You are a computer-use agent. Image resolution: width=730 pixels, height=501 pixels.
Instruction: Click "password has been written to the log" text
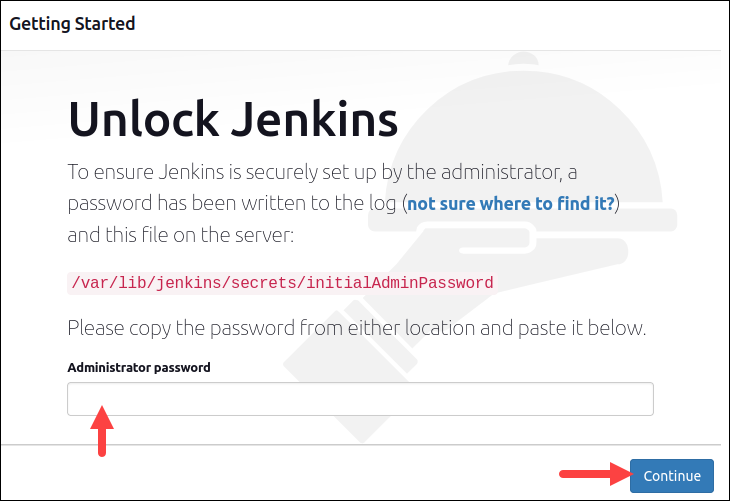(233, 203)
